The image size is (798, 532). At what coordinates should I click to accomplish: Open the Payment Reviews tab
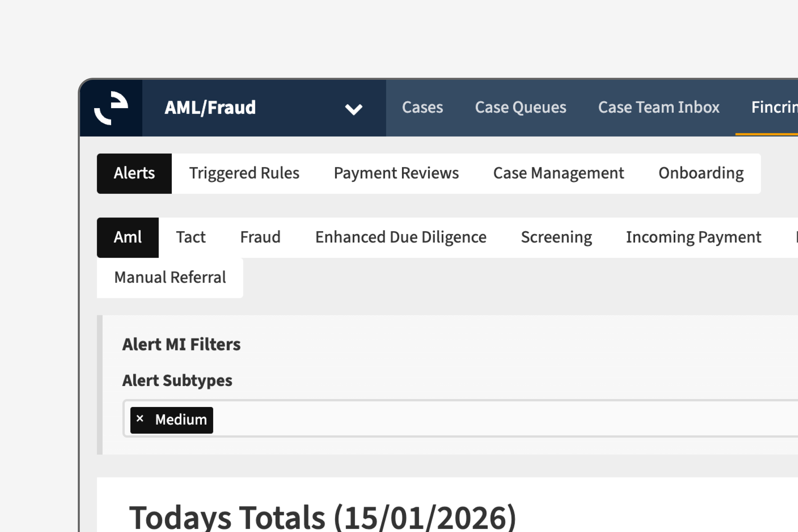click(x=396, y=173)
